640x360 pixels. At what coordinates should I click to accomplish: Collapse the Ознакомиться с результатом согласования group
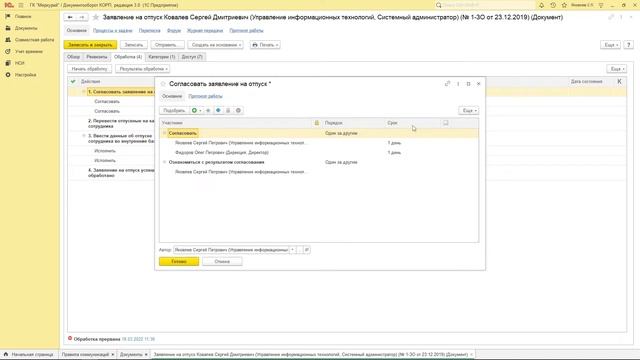click(x=164, y=162)
